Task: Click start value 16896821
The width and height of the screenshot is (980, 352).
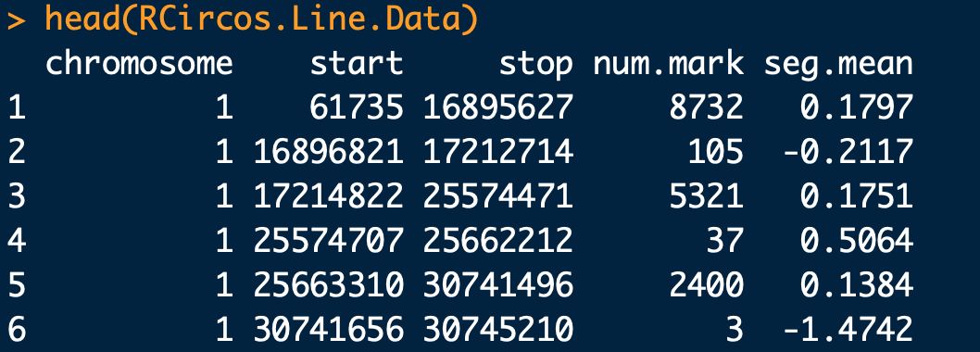Action: (x=329, y=153)
